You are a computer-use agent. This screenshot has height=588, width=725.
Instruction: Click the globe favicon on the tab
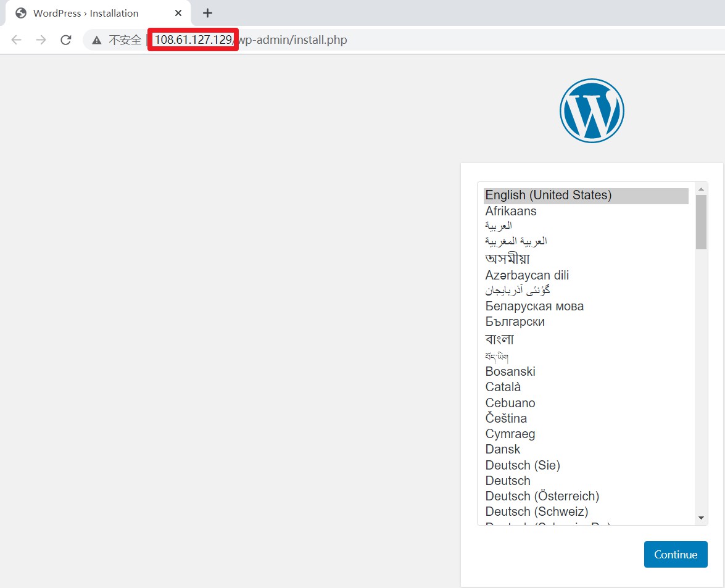21,13
